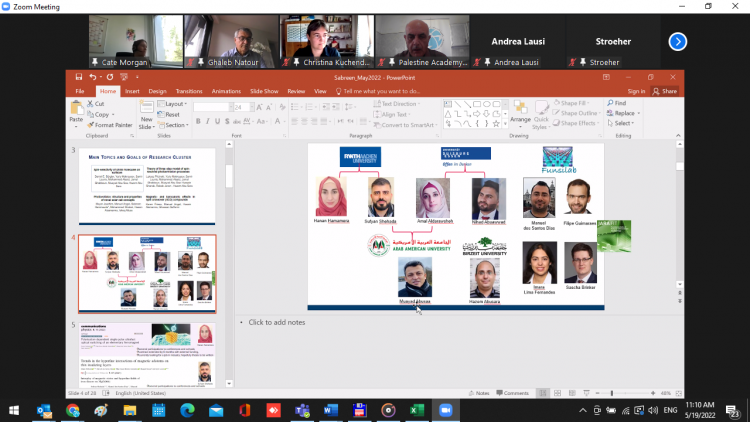This screenshot has height=422, width=750.
Task: Clear all text formatting
Action: [x=283, y=107]
